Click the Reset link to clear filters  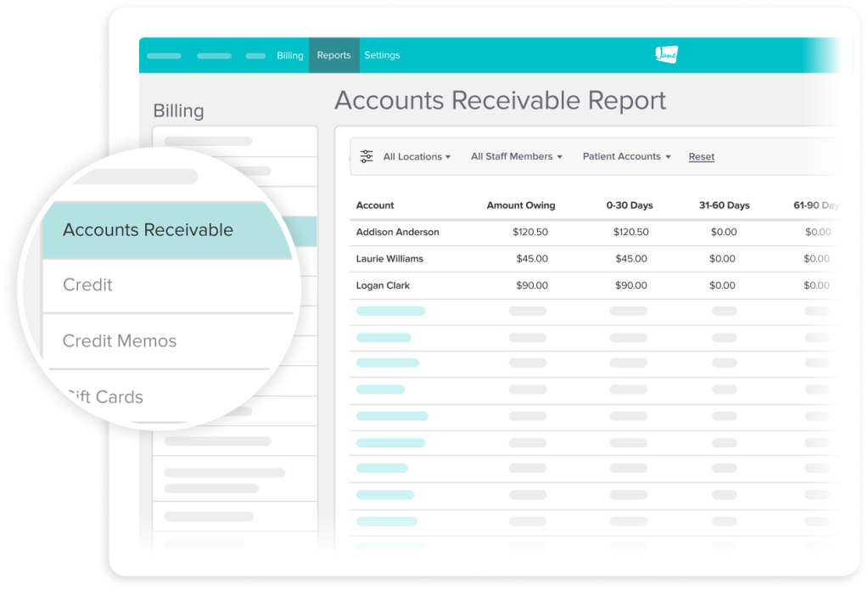pos(702,156)
